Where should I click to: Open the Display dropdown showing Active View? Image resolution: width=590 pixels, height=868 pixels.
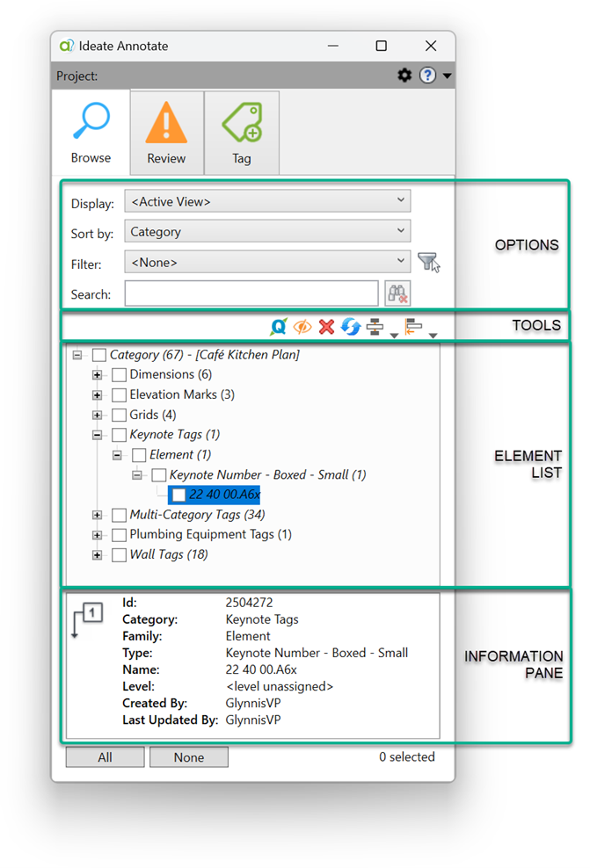pos(267,201)
